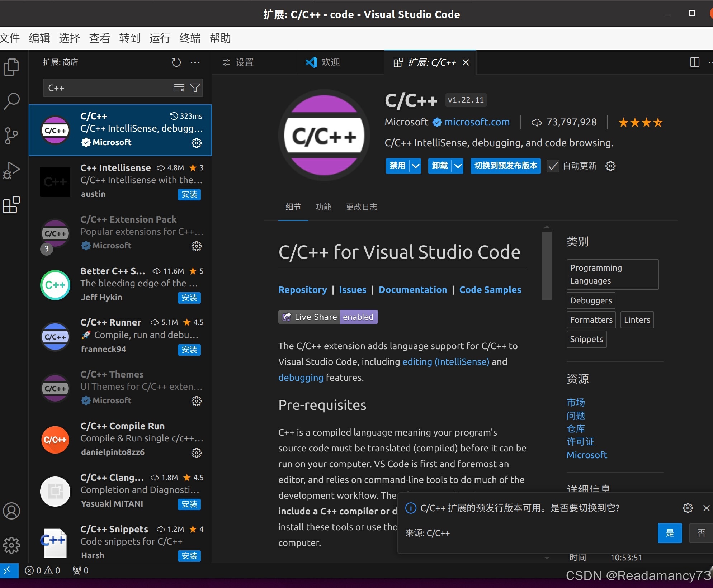Open manage gear on C/C++ Themes extension
Screen dimensions: 713x588
click(x=197, y=401)
